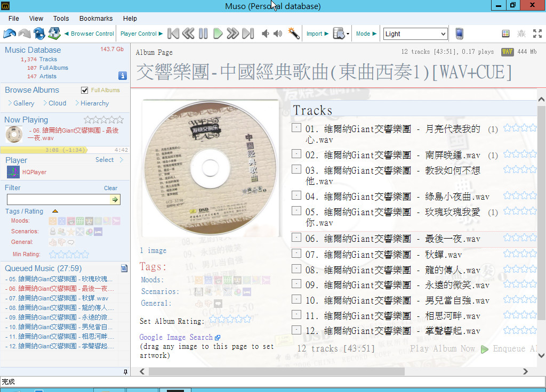
Task: Check the box for track 01
Action: 296,128
